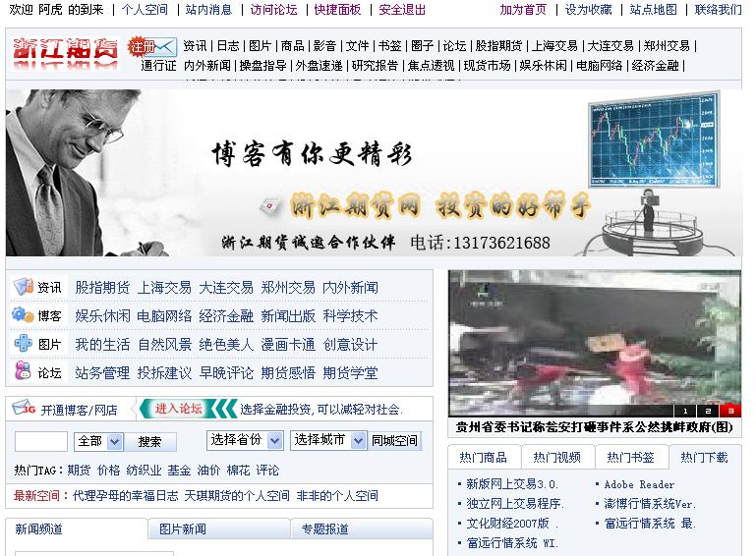Image resolution: width=756 pixels, height=556 pixels.
Task: Click the 3G envelope icon beside 开通博客
Action: point(24,408)
